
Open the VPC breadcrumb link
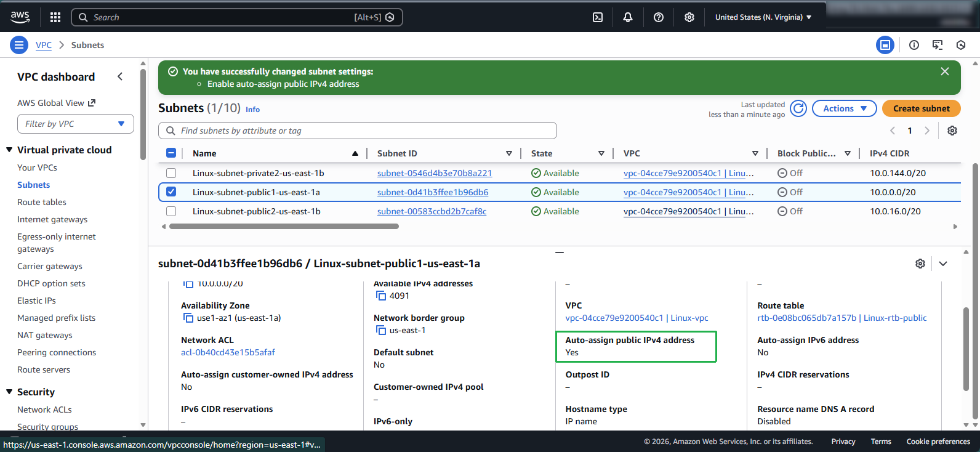pos(44,45)
